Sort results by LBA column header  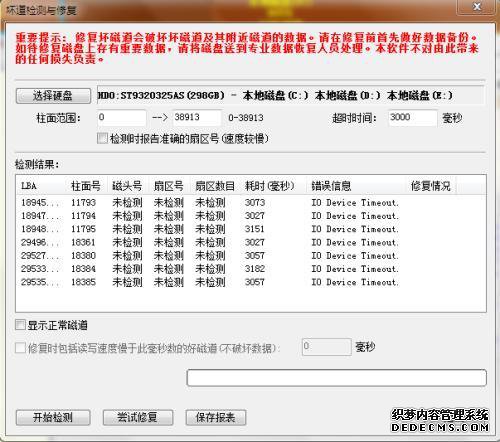pyautogui.click(x=41, y=186)
